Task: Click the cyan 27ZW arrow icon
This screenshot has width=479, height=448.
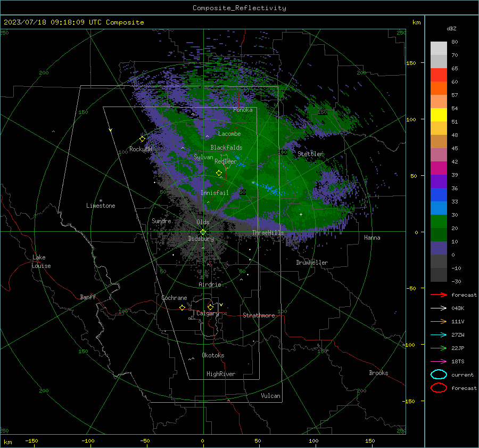Action: coord(439,335)
